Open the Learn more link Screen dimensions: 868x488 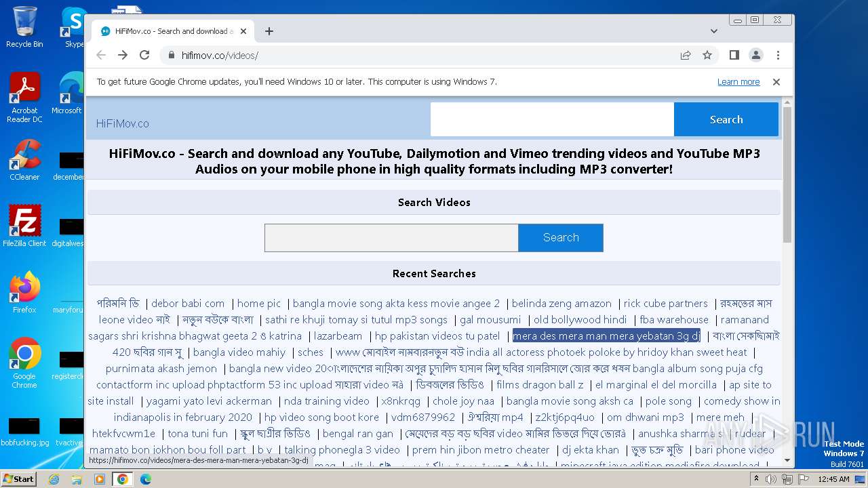coord(738,81)
